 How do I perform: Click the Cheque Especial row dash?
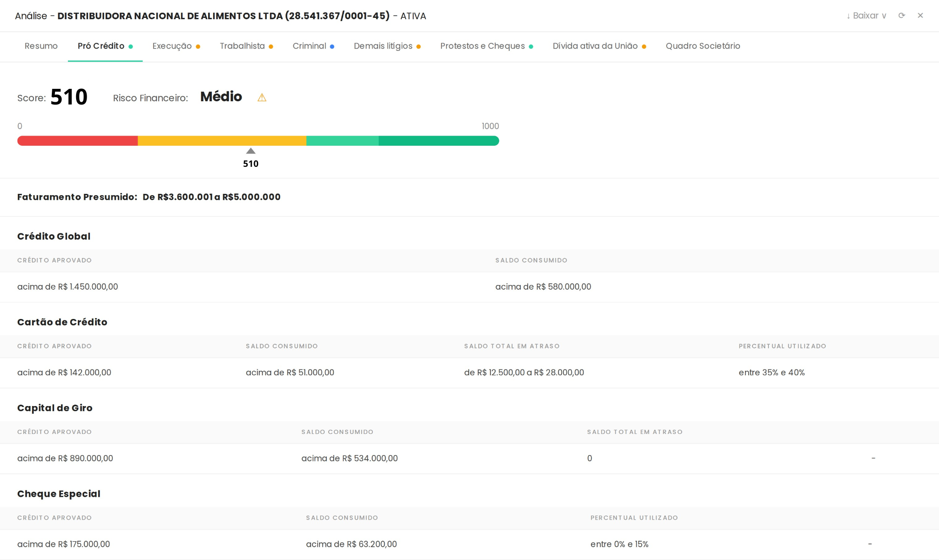870,544
